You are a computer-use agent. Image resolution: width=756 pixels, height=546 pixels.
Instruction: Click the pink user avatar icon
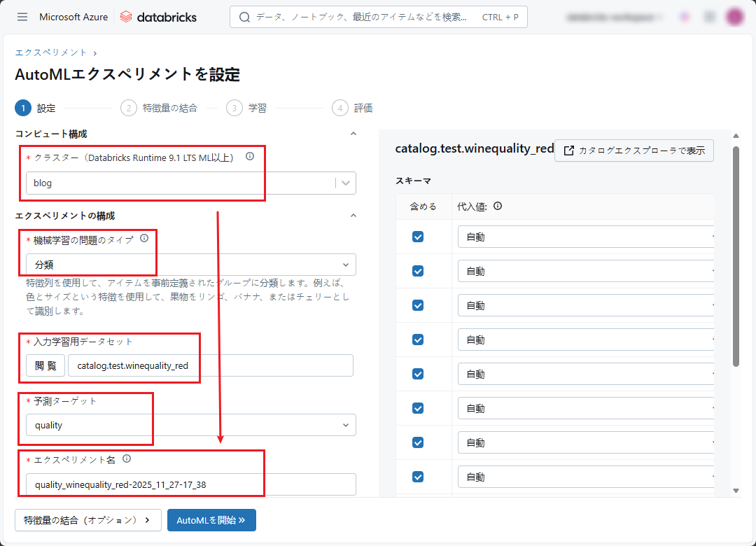734,17
